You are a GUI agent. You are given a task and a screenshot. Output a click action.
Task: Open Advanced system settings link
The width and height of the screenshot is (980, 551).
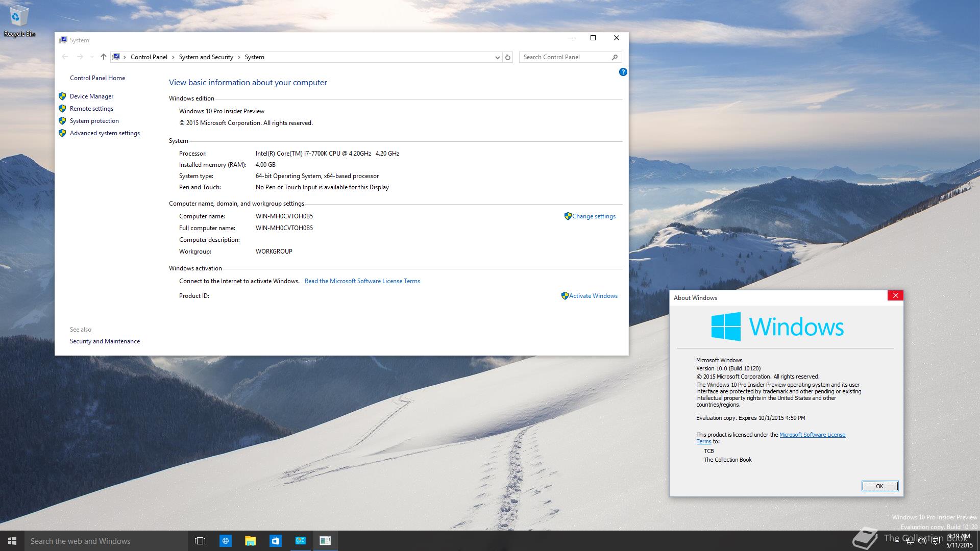105,133
